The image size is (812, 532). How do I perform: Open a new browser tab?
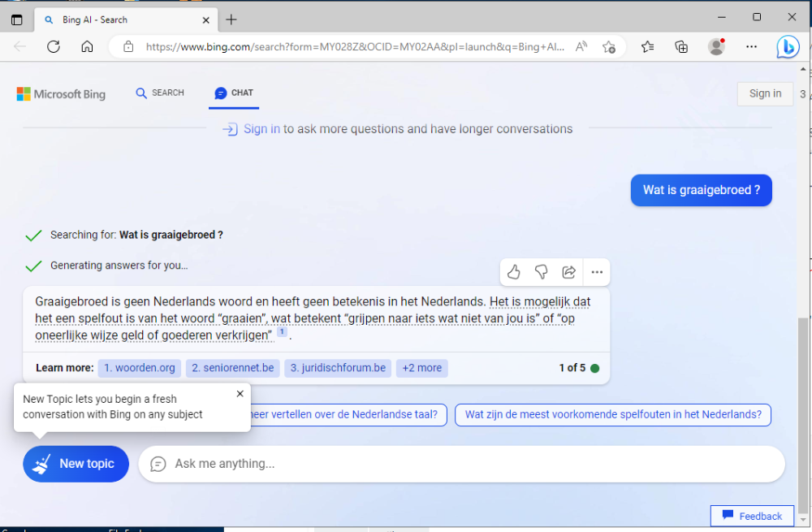tap(231, 19)
